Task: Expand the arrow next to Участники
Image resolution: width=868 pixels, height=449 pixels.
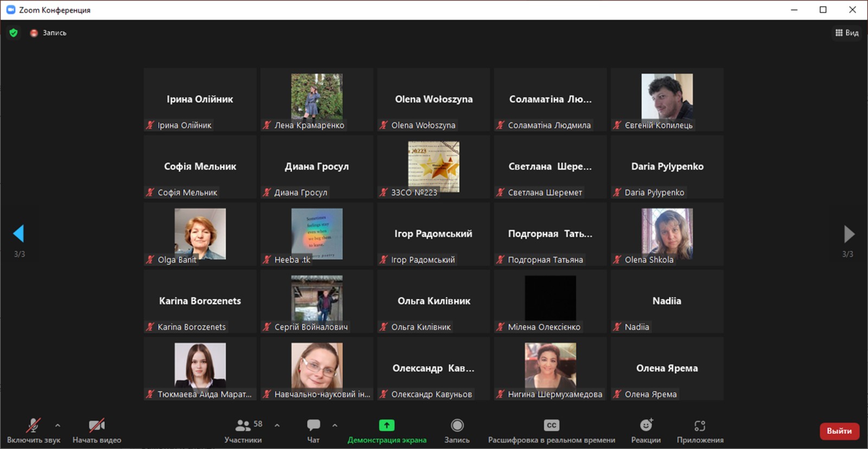Action: click(x=277, y=425)
